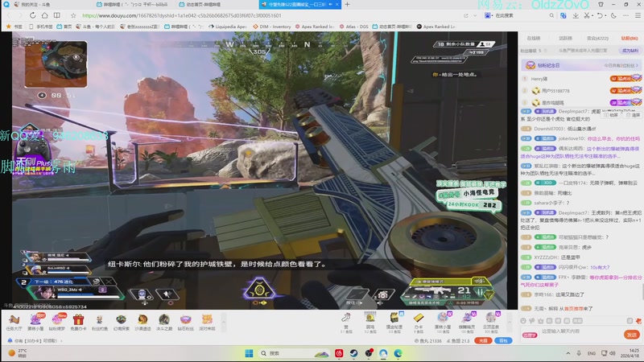The height and width of the screenshot is (362, 644).
Task: Click the 首页推荐 link in chat
Action: 574,308
